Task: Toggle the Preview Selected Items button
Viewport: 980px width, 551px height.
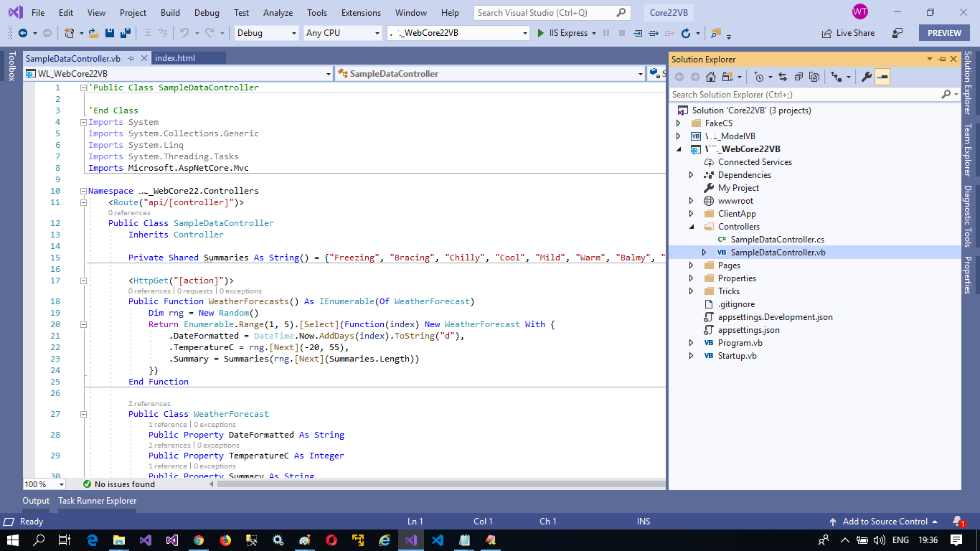Action: [882, 77]
